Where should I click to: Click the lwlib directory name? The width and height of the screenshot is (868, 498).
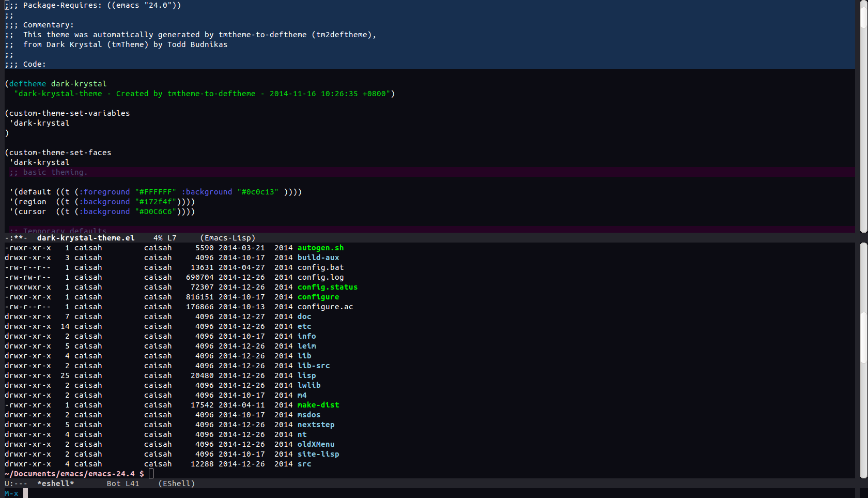[309, 385]
